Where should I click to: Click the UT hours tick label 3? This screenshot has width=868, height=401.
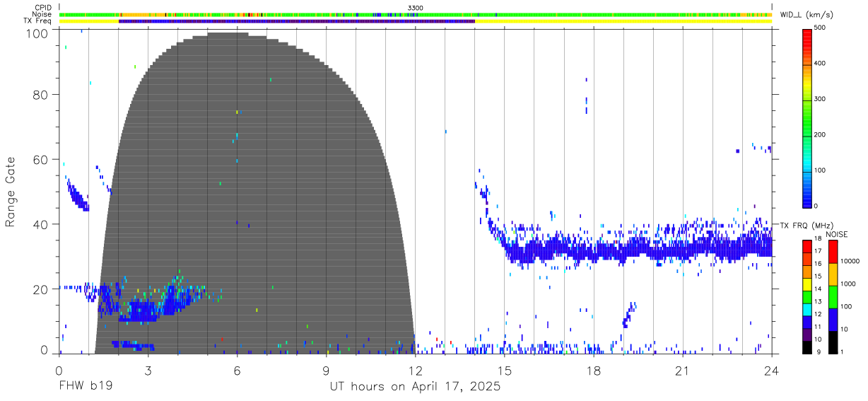(x=148, y=371)
